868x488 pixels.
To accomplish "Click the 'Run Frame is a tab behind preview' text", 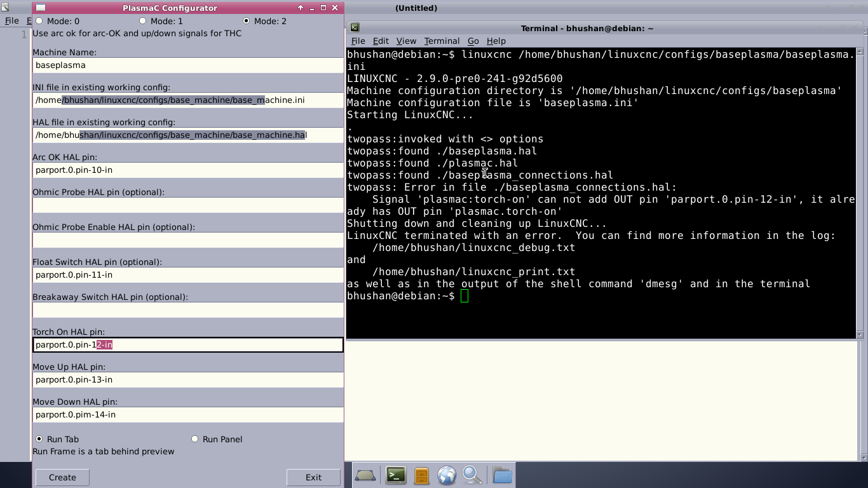I will point(104,451).
